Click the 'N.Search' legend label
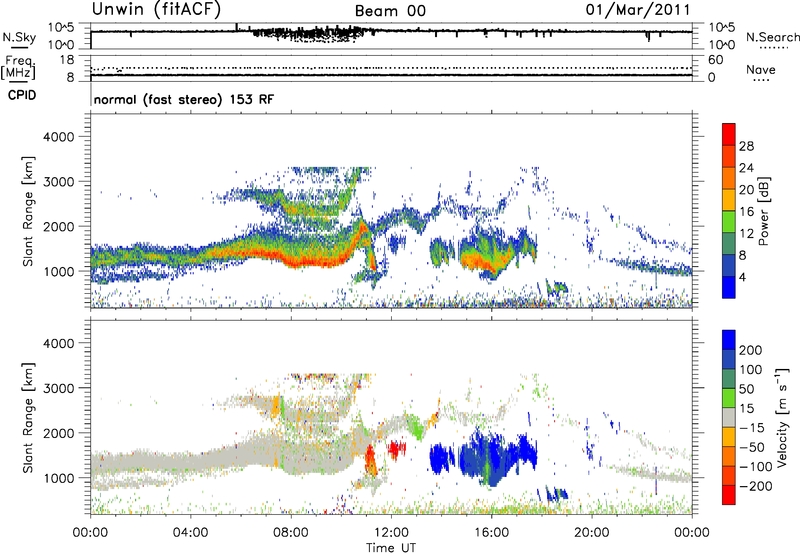The image size is (800, 554). 773,37
